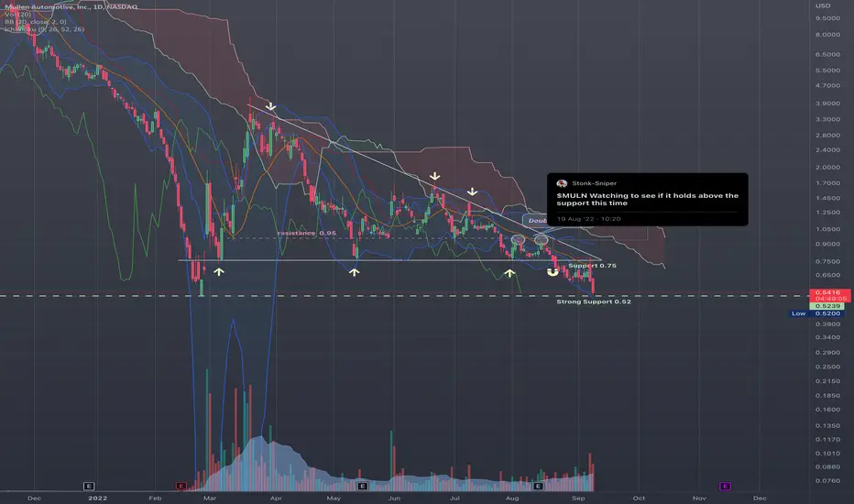
Task: Select the BB (20, close, 2, 0) legend
Action: [x=36, y=22]
